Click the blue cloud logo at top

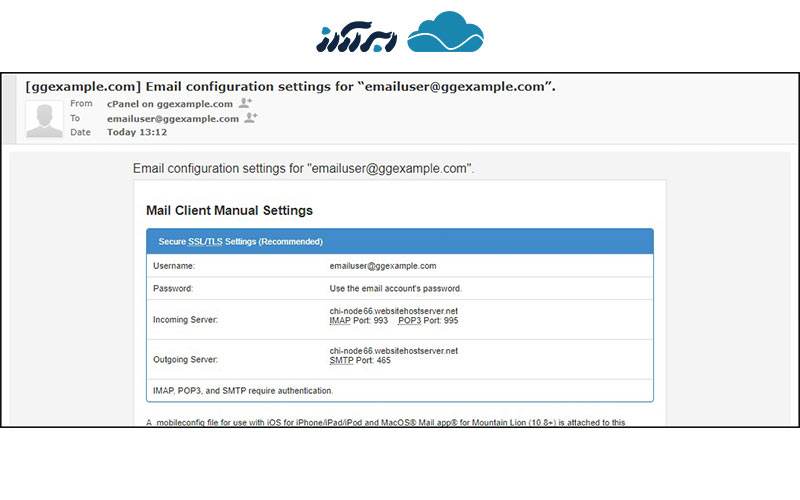click(x=445, y=34)
